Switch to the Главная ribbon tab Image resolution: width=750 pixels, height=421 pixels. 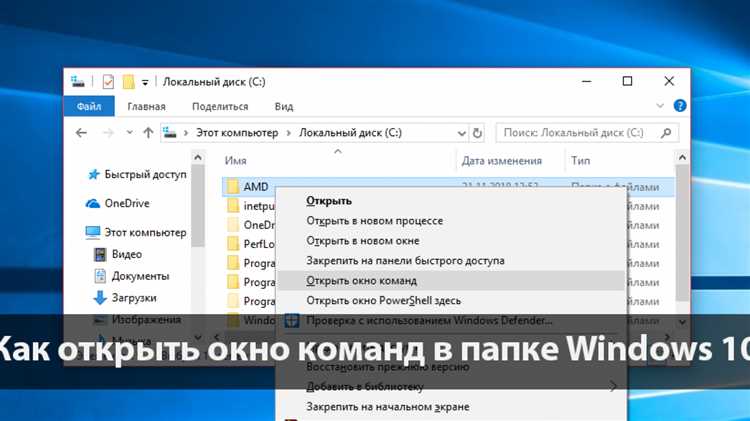point(146,107)
